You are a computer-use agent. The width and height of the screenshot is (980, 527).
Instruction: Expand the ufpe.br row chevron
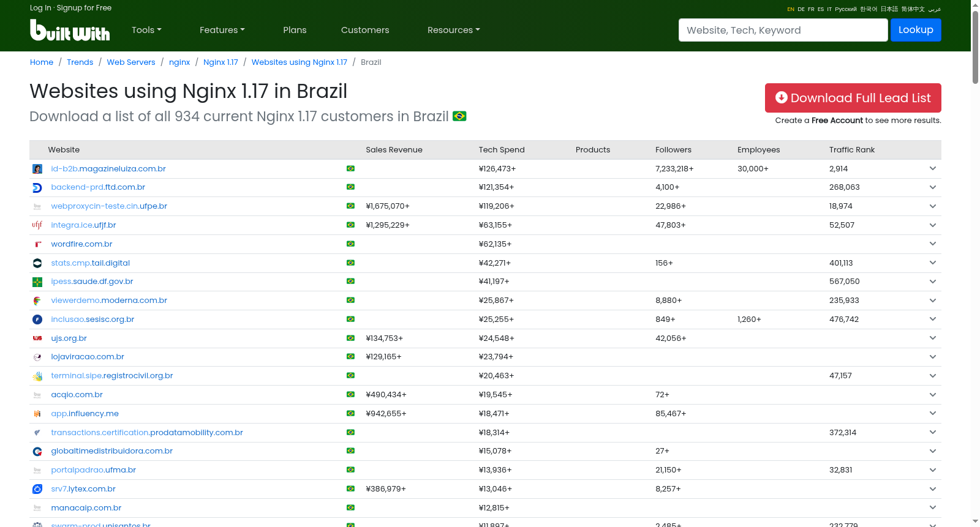(x=933, y=206)
